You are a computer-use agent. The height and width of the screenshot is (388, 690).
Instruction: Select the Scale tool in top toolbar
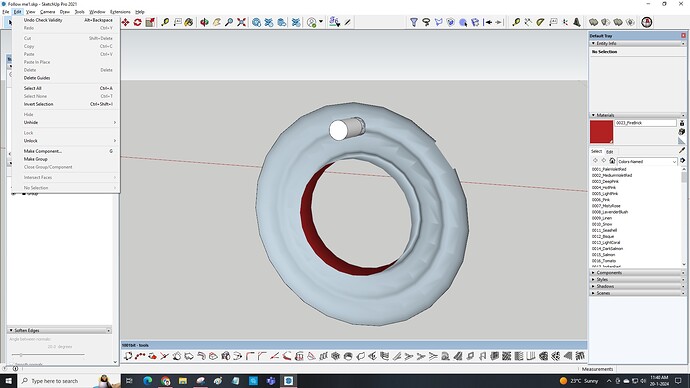coord(150,22)
